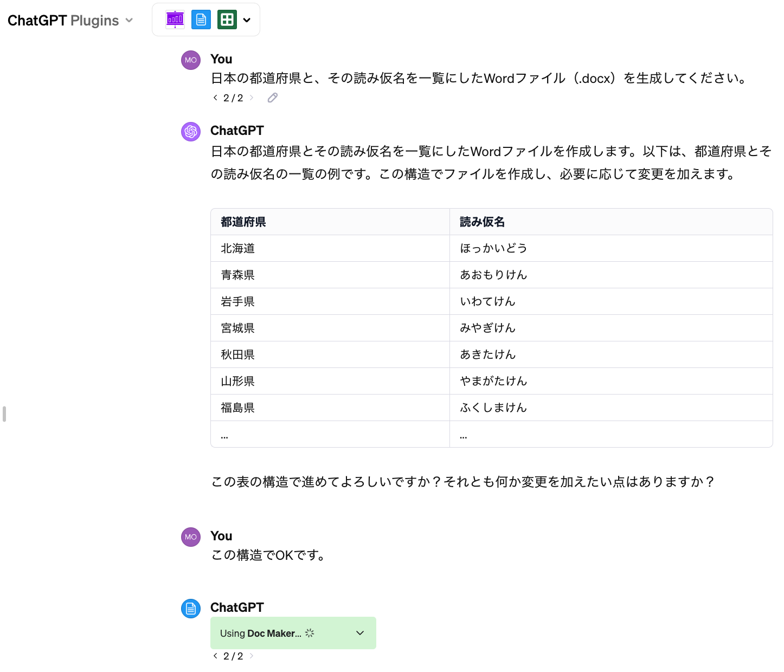The width and height of the screenshot is (784, 672).
Task: Click the MO avatar next to この構造でOKです
Action: point(191,537)
